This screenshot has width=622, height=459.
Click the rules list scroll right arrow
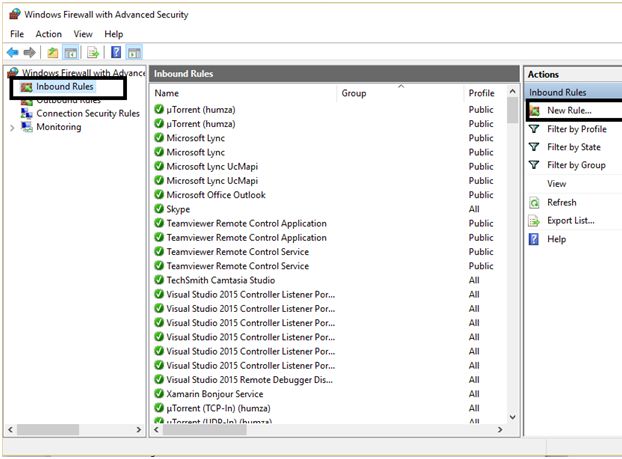[500, 430]
